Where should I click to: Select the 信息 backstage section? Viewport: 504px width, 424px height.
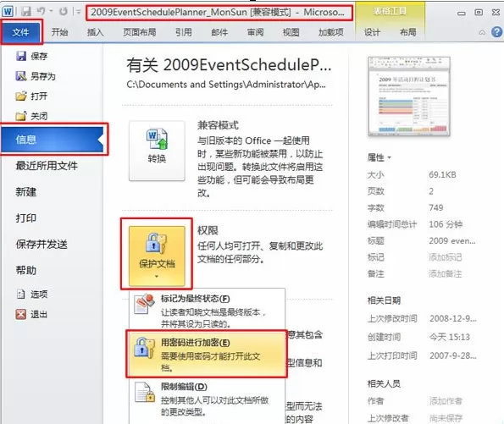53,140
